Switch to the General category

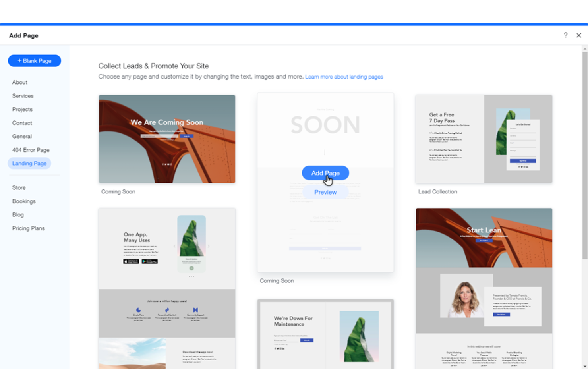coord(22,136)
